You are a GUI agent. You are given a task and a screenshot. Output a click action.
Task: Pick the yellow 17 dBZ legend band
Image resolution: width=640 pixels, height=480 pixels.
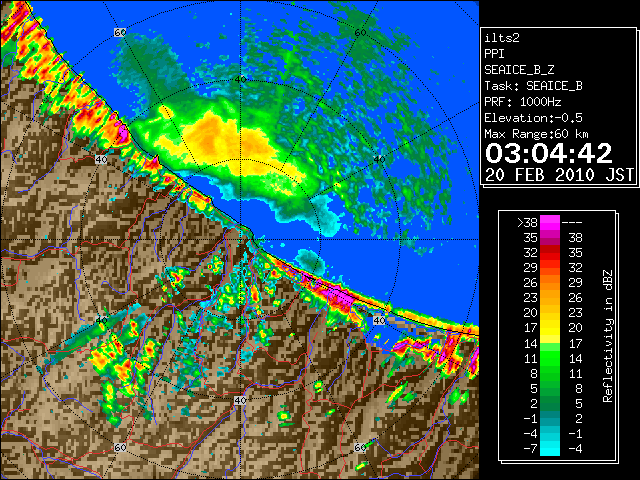click(x=550, y=328)
